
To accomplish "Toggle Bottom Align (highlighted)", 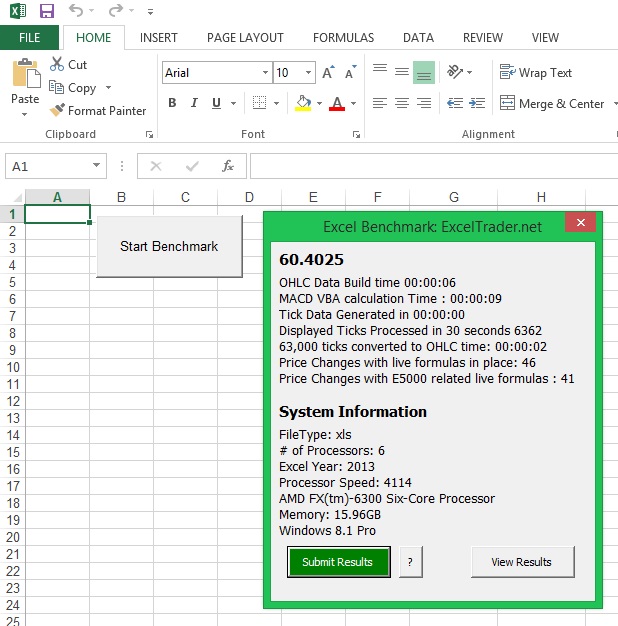I will [x=424, y=72].
